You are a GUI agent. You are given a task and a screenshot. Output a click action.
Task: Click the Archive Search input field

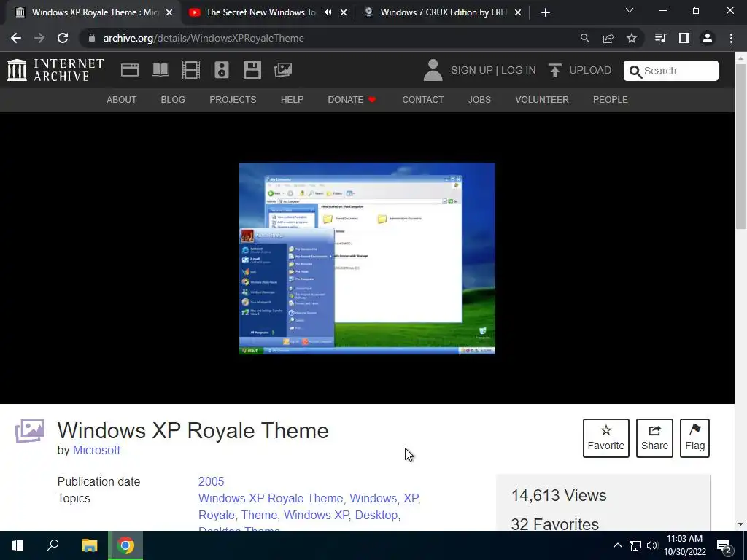coord(671,71)
